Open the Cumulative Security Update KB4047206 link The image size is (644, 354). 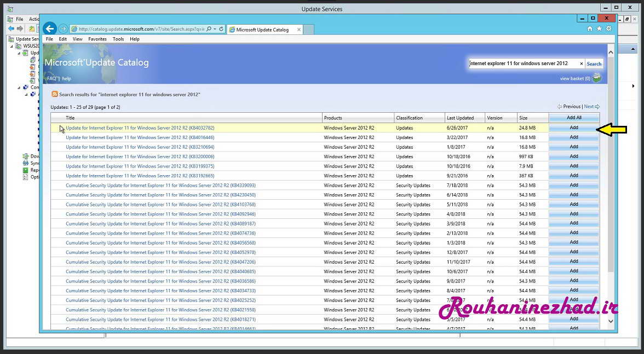[160, 262]
